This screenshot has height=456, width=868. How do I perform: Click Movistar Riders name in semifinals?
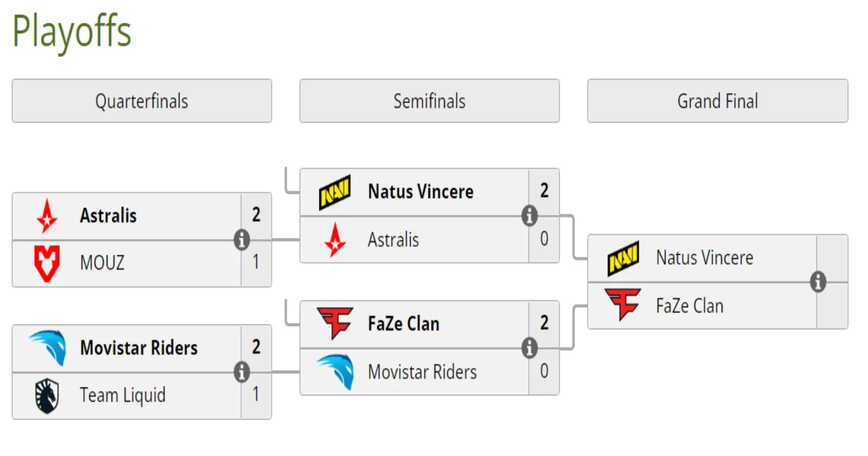click(x=422, y=372)
